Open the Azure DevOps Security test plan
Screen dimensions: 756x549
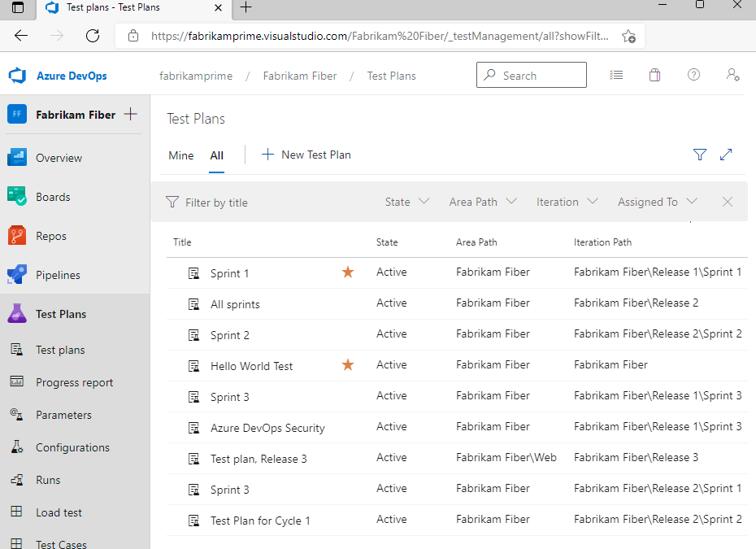tap(267, 428)
